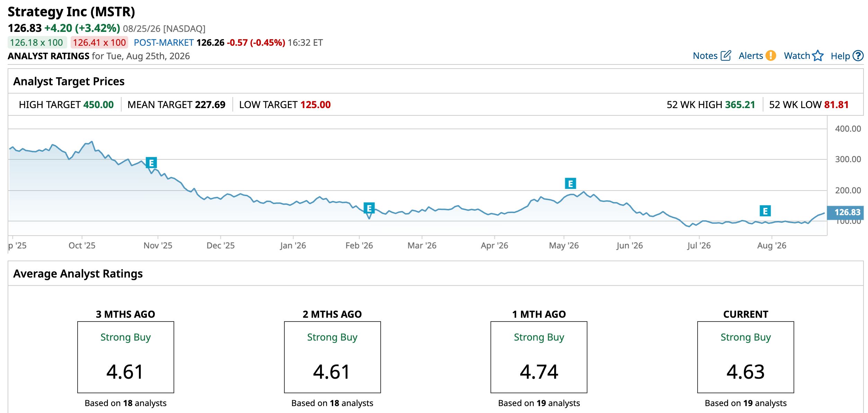Screen dimensions: 868x413
Task: Click the Average Analyst Ratings section heading
Action: point(78,274)
